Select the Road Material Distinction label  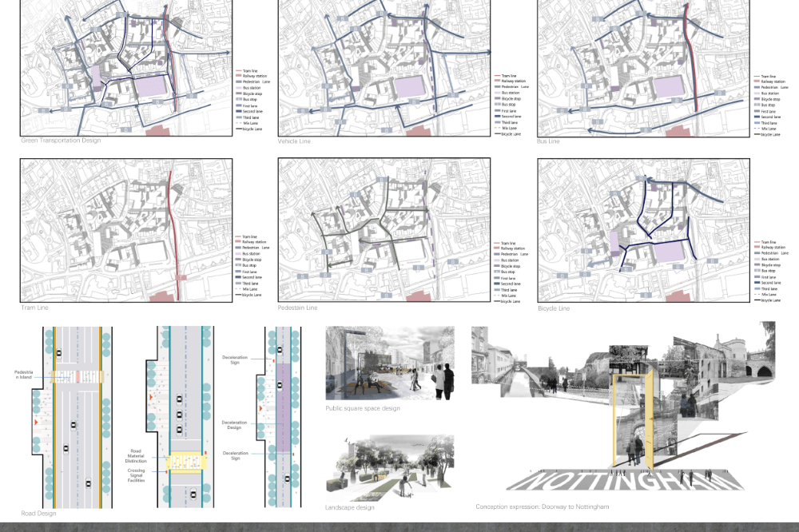[x=134, y=455]
